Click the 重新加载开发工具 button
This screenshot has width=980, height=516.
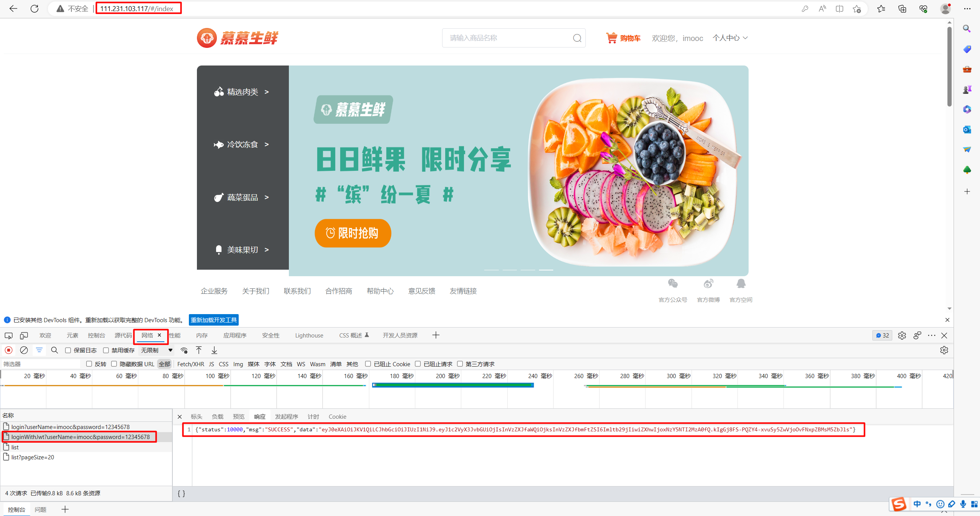click(214, 320)
